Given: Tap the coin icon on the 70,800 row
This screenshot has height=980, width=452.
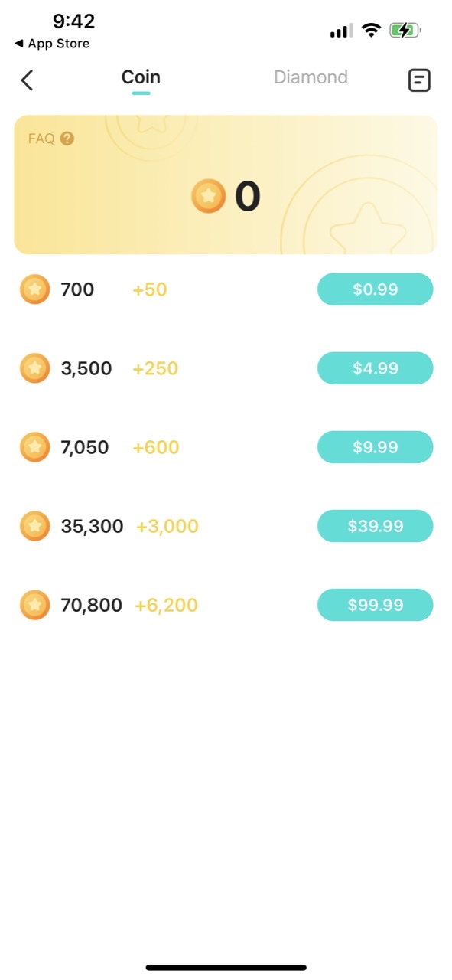Looking at the screenshot, I should click(34, 605).
